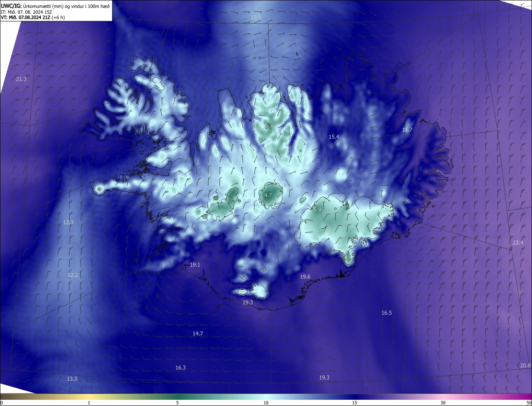Click the 16.5 value label
The image size is (532, 406).
click(387, 313)
